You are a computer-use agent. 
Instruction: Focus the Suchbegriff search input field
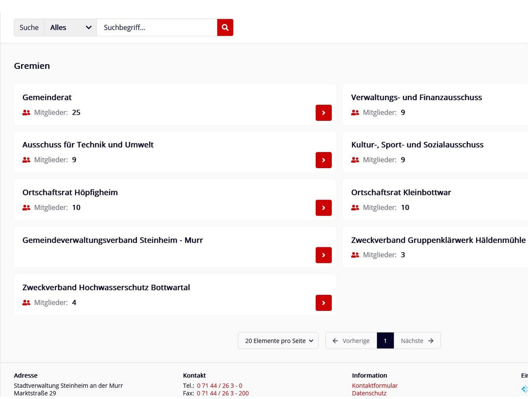pos(157,27)
